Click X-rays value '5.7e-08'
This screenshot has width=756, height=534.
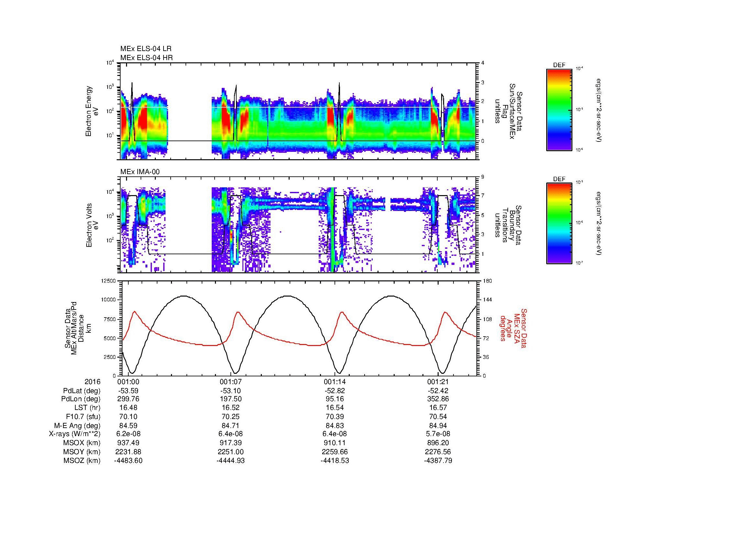tap(438, 434)
